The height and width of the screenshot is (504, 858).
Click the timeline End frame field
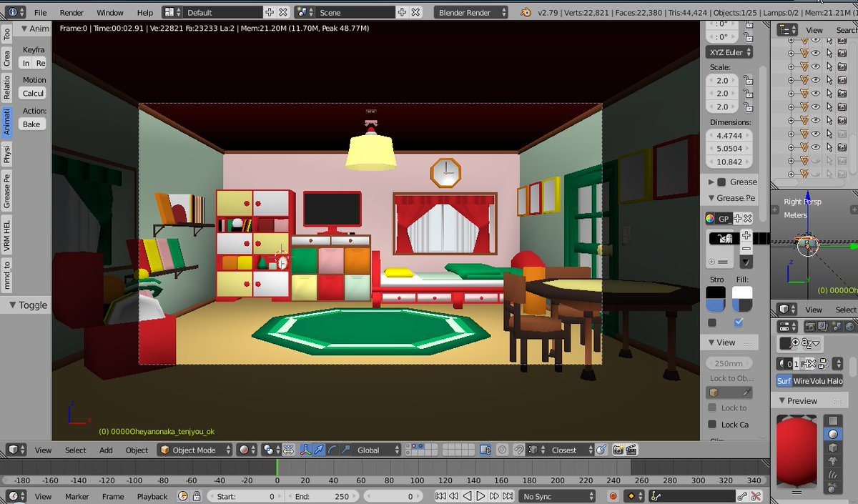(322, 496)
